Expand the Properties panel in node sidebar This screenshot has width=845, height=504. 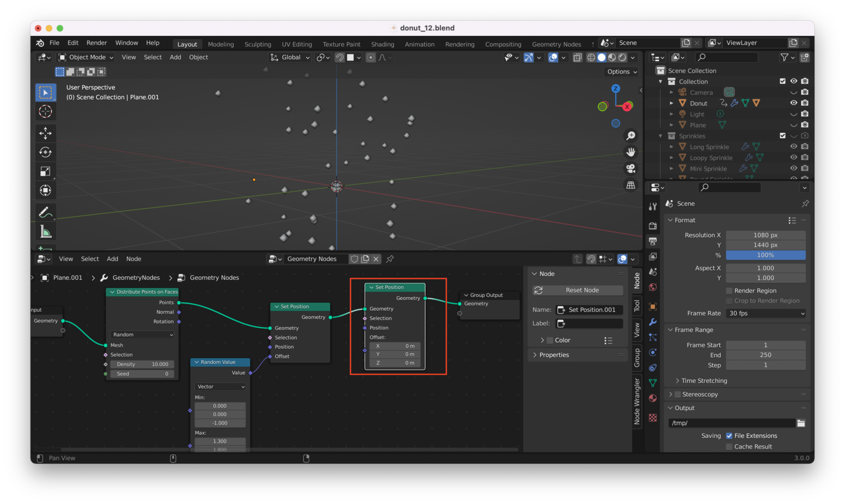coord(554,355)
